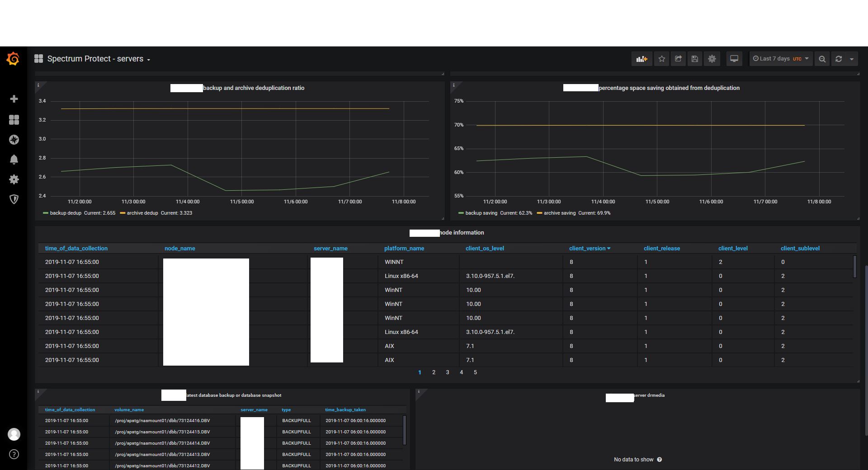The height and width of the screenshot is (470, 868).
Task: Sort node table by client_release
Action: pos(662,249)
